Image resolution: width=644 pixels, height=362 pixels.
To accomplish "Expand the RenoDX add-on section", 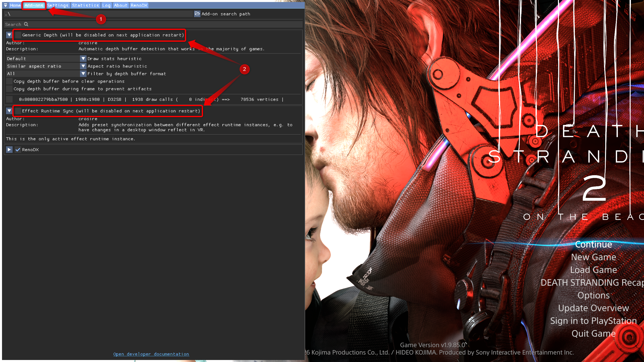I will (x=9, y=150).
